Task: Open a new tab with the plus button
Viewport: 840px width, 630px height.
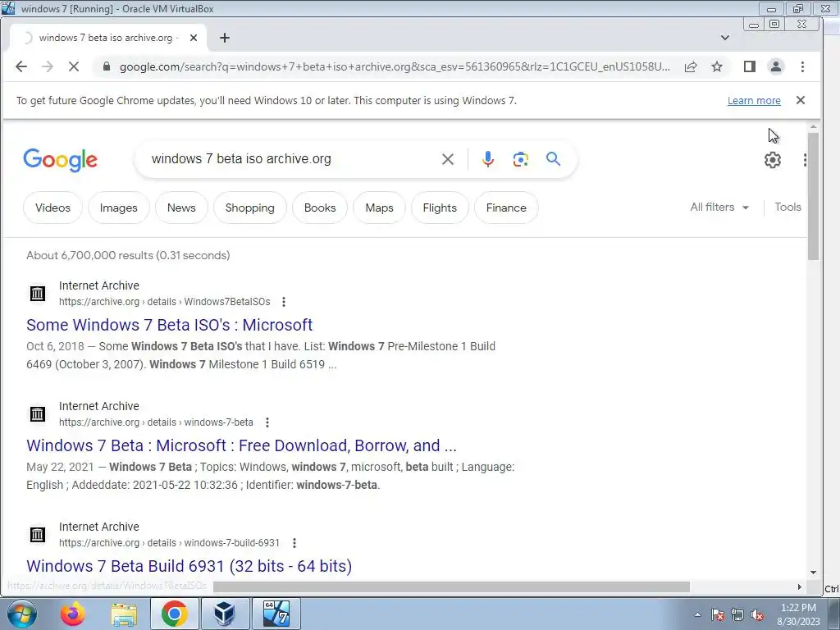Action: (225, 38)
